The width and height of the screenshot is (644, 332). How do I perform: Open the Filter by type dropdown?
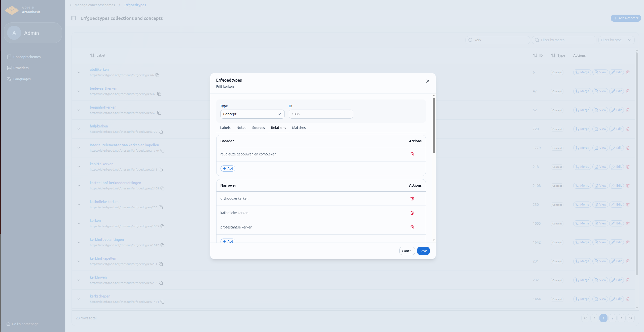coord(616,40)
